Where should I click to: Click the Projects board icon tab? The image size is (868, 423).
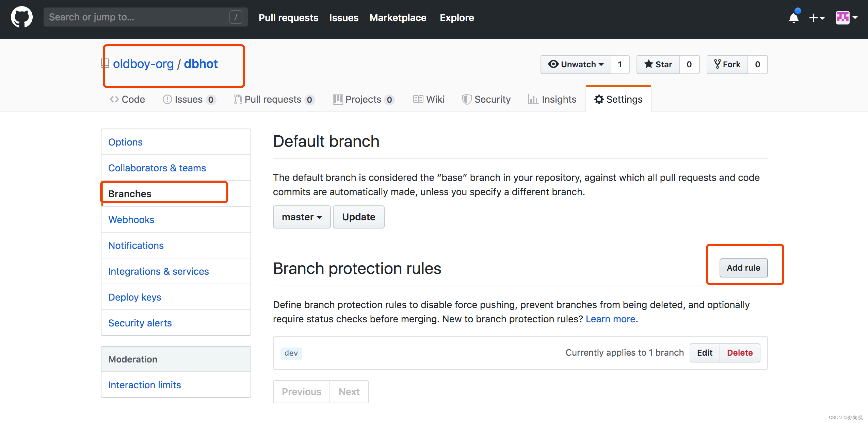pyautogui.click(x=338, y=99)
